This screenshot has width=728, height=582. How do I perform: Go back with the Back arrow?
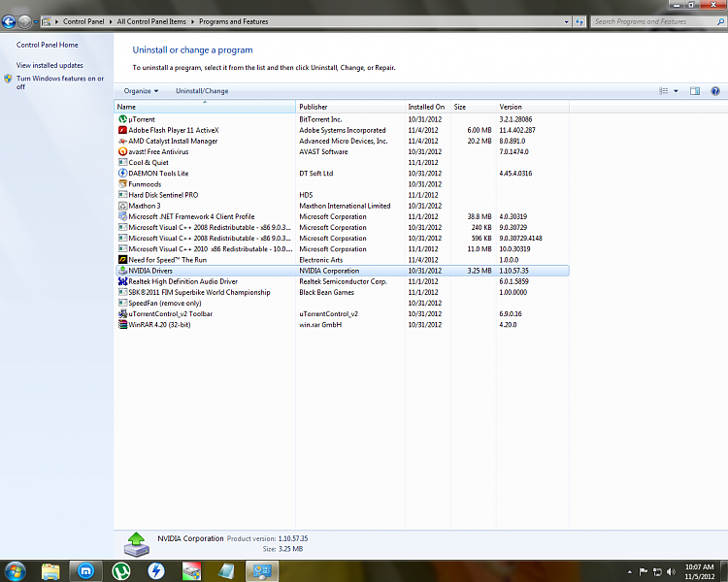tap(9, 21)
